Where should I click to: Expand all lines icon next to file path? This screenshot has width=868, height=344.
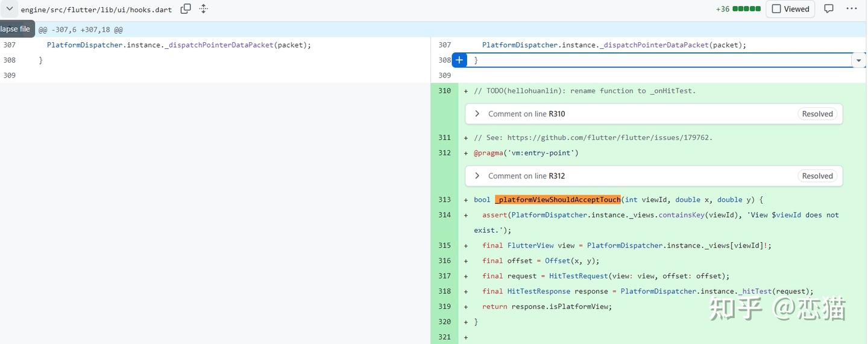(204, 9)
